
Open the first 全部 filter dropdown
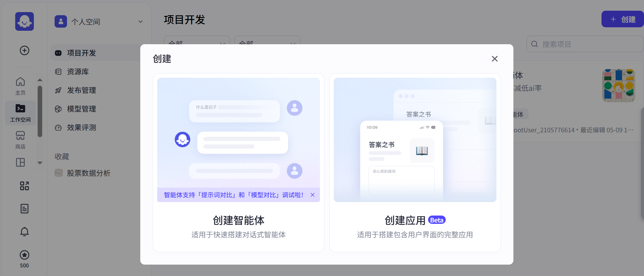tap(197, 40)
